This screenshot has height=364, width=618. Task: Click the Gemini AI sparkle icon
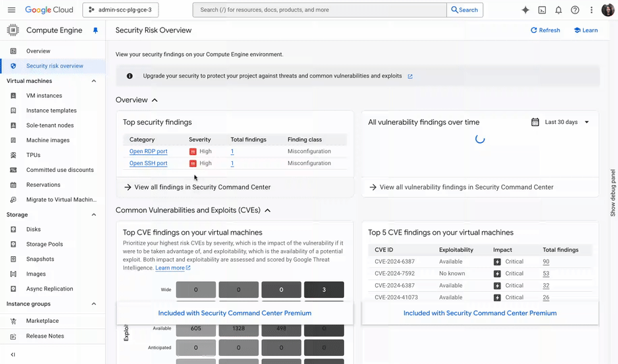click(525, 10)
